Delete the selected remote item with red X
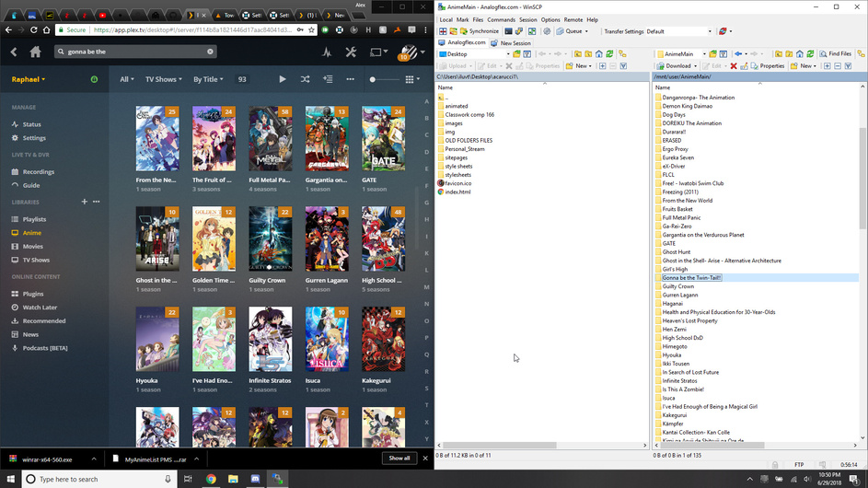 734,66
